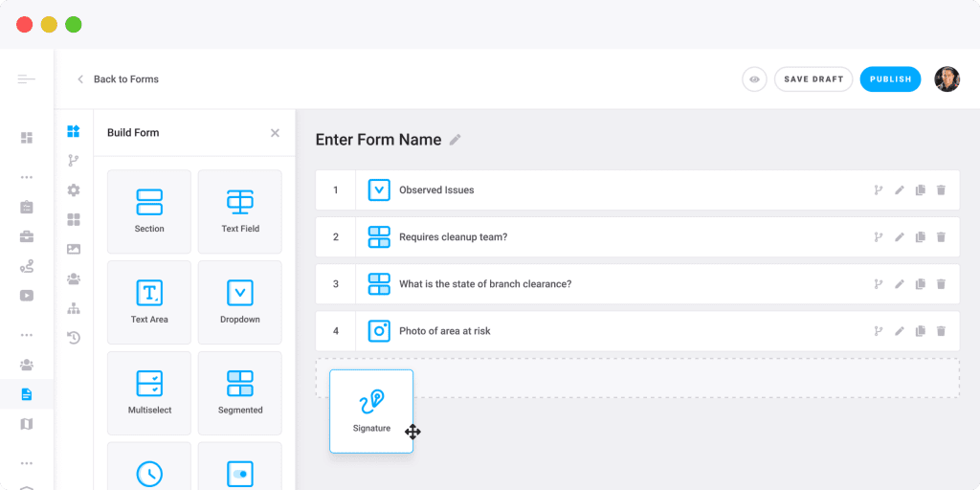Select the Observed Issues row

[x=637, y=190]
